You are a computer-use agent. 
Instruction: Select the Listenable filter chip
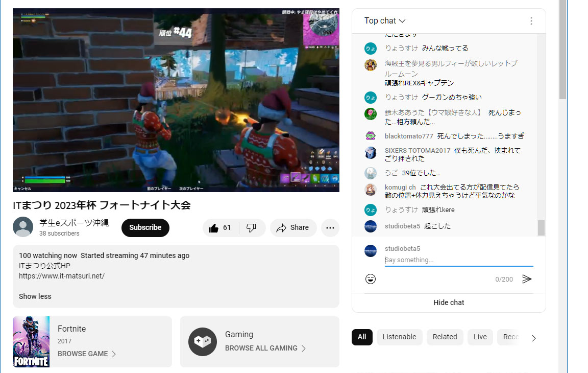pos(399,337)
